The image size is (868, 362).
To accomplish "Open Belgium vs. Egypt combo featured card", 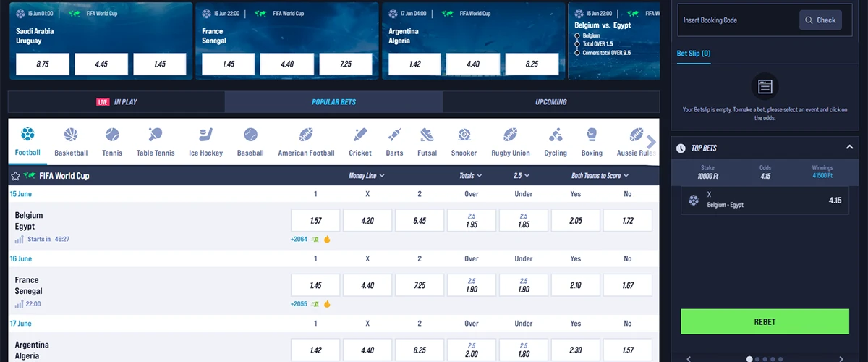I will [614, 40].
